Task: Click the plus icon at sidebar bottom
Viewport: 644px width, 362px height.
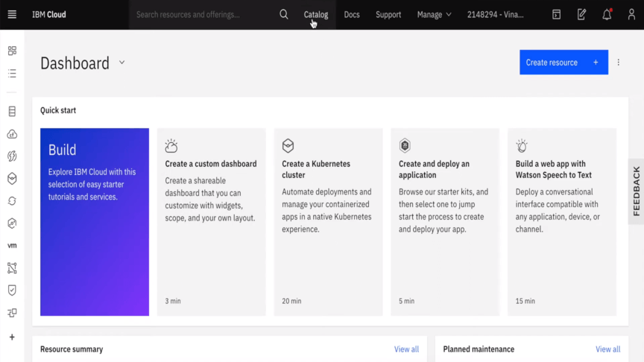Action: 12,337
